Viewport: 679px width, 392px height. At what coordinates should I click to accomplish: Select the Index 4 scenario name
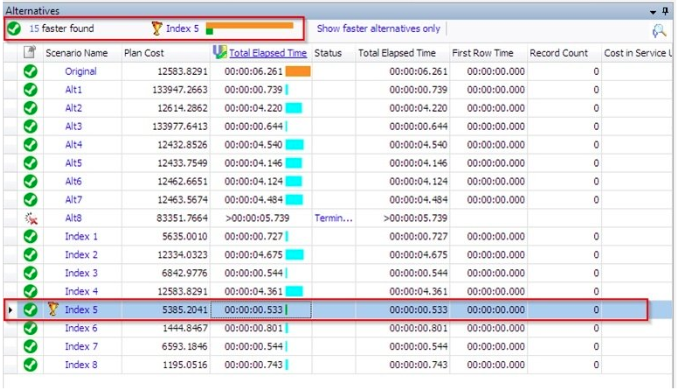(81, 291)
